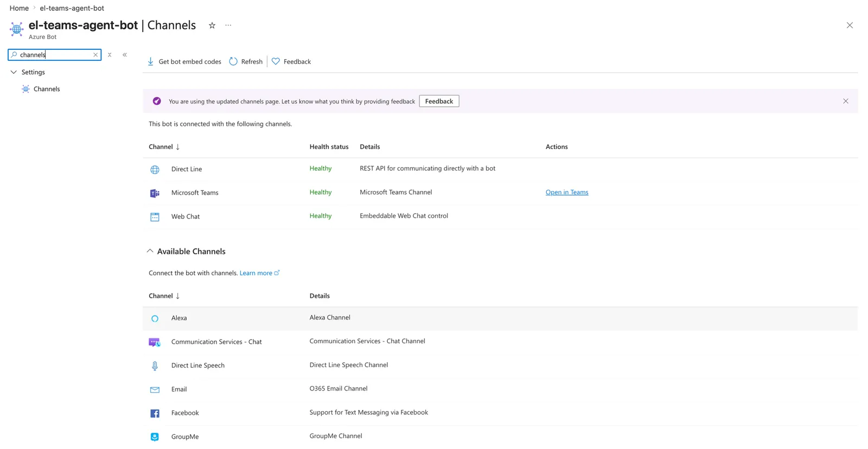This screenshot has width=868, height=449.
Task: Select Communication Services - Chat channel name
Action: 216,342
